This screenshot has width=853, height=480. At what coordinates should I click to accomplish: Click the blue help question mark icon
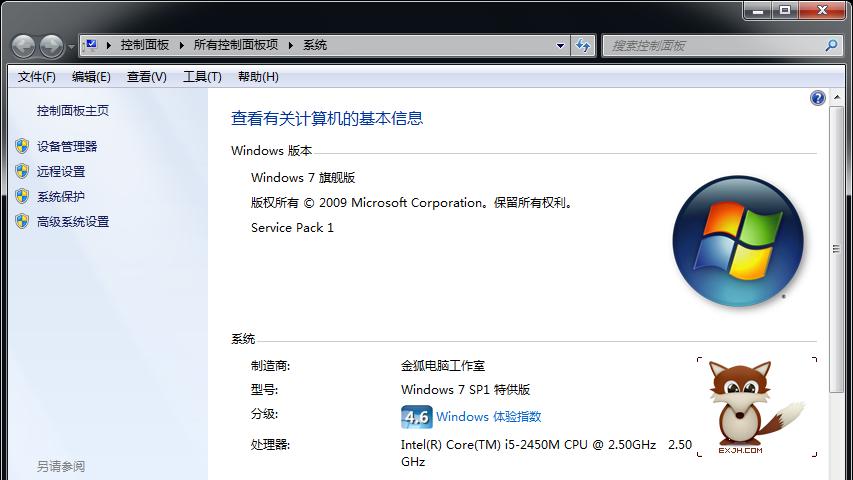818,98
